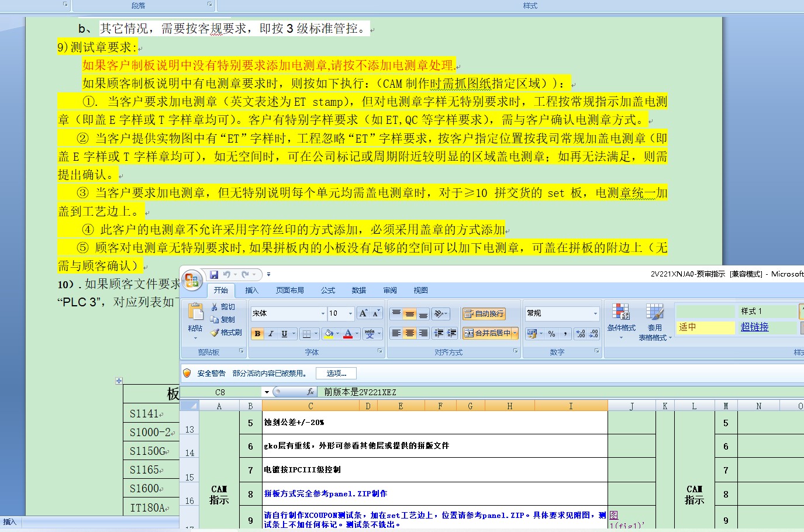Activate the Format Painter (格式刷)
This screenshot has width=804, height=532.
click(x=226, y=333)
